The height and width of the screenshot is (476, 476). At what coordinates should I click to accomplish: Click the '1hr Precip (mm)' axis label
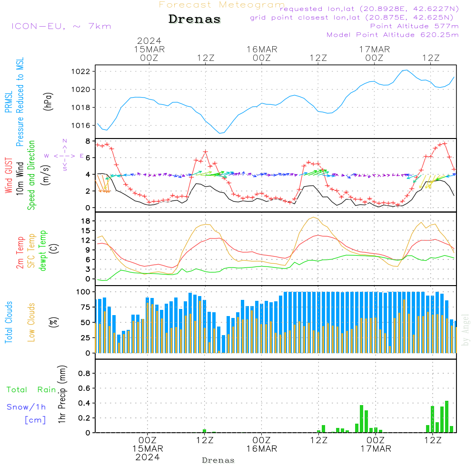click(61, 394)
